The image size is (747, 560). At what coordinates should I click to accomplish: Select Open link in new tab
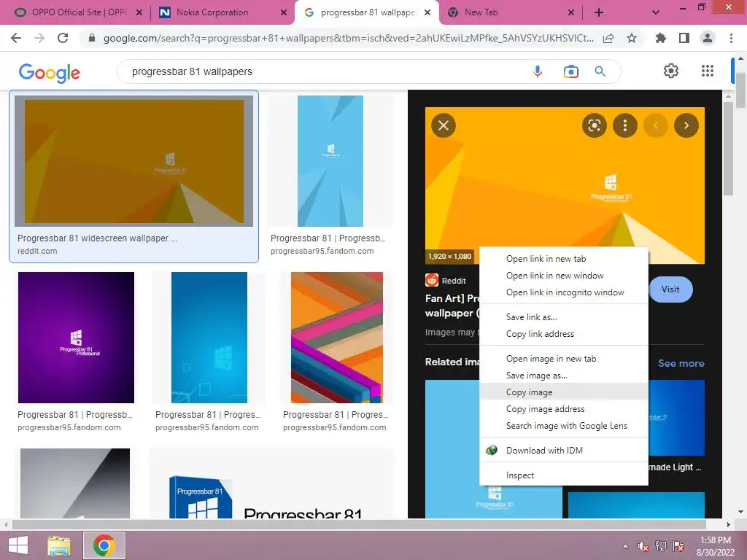coord(564,259)
